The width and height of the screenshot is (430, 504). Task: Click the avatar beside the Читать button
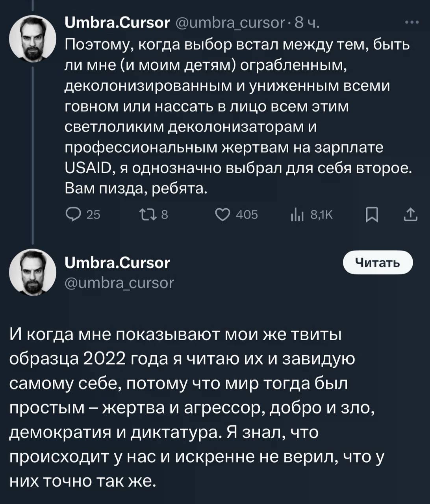33,272
